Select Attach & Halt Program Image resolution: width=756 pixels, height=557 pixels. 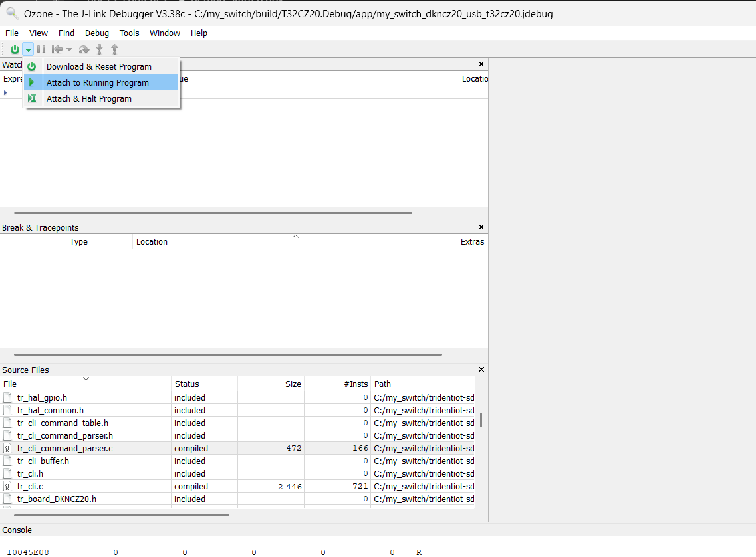click(101, 98)
